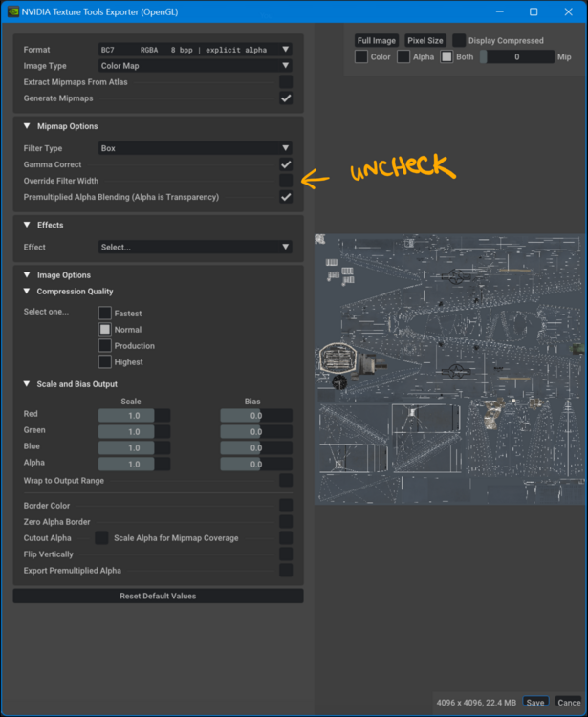588x717 pixels.
Task: Maximize the Texture Tools Exporter window
Action: [534, 11]
